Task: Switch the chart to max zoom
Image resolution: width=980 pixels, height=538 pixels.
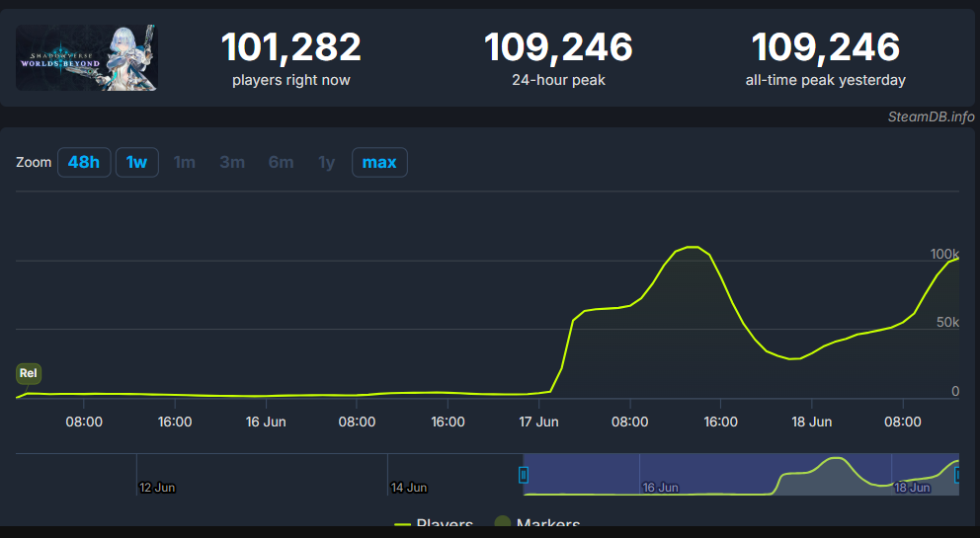Action: [x=379, y=163]
